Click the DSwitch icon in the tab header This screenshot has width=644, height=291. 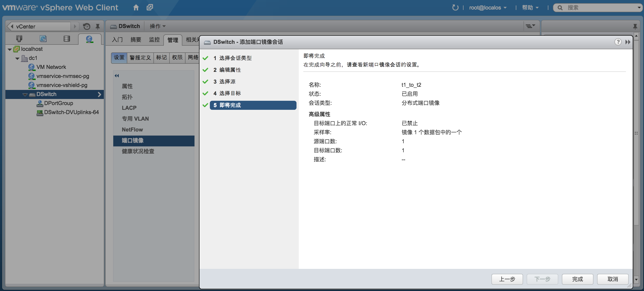click(x=114, y=26)
